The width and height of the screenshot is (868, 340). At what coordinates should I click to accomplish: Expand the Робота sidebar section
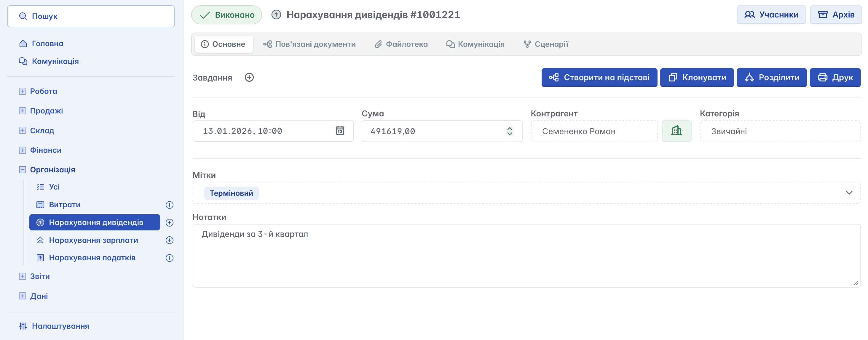coord(23,91)
